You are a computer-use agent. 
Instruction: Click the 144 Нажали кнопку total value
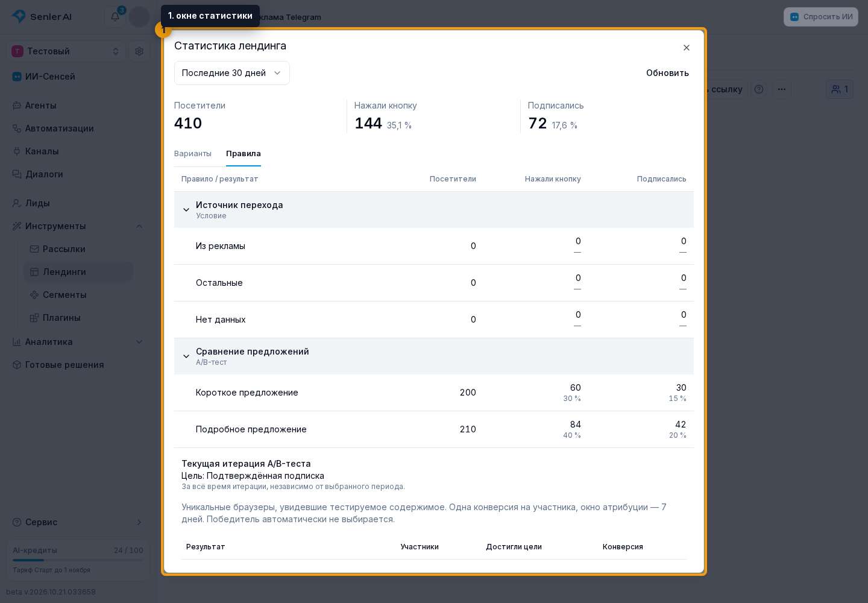click(x=368, y=123)
